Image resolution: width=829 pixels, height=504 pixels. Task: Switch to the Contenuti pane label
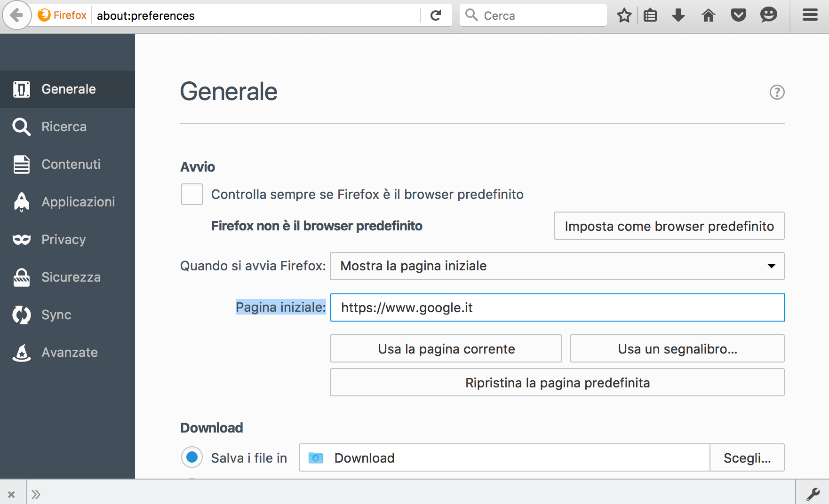point(71,165)
